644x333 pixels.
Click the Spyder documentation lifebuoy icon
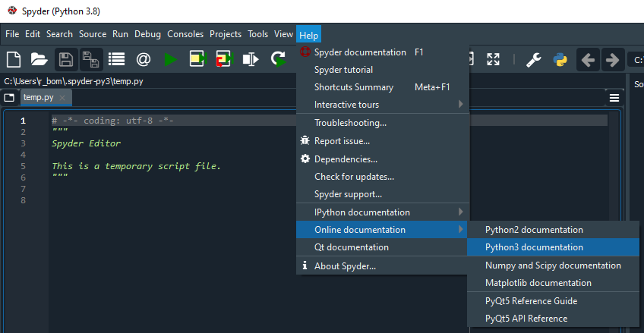[x=305, y=52]
